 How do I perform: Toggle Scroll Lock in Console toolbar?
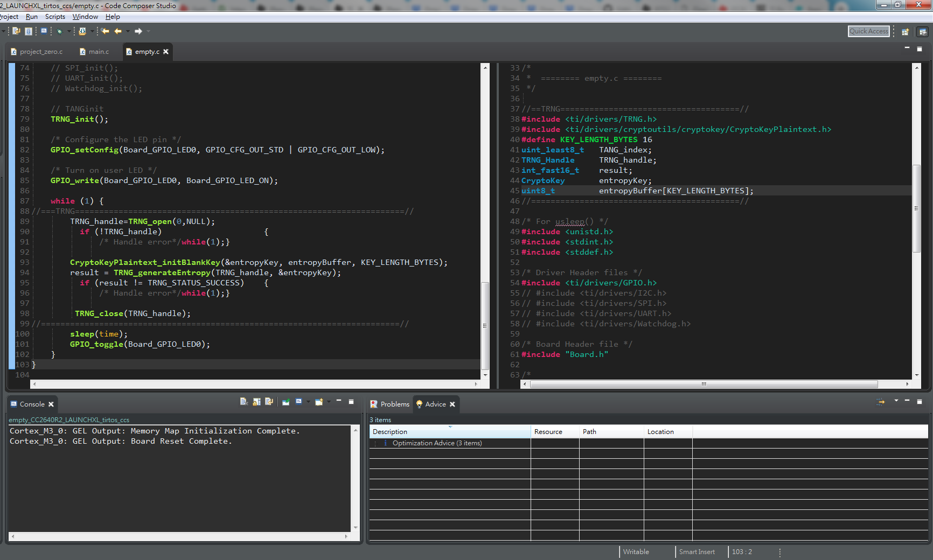256,402
